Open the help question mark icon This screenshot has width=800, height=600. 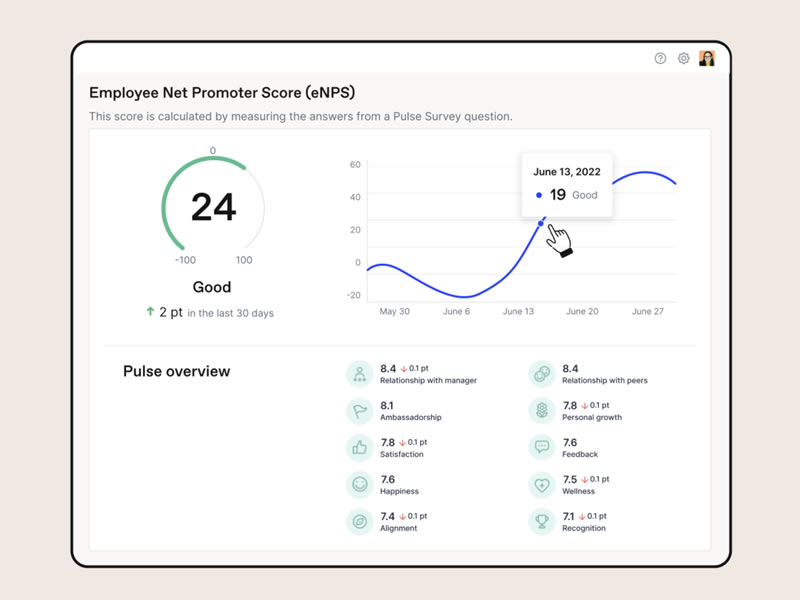pyautogui.click(x=660, y=59)
